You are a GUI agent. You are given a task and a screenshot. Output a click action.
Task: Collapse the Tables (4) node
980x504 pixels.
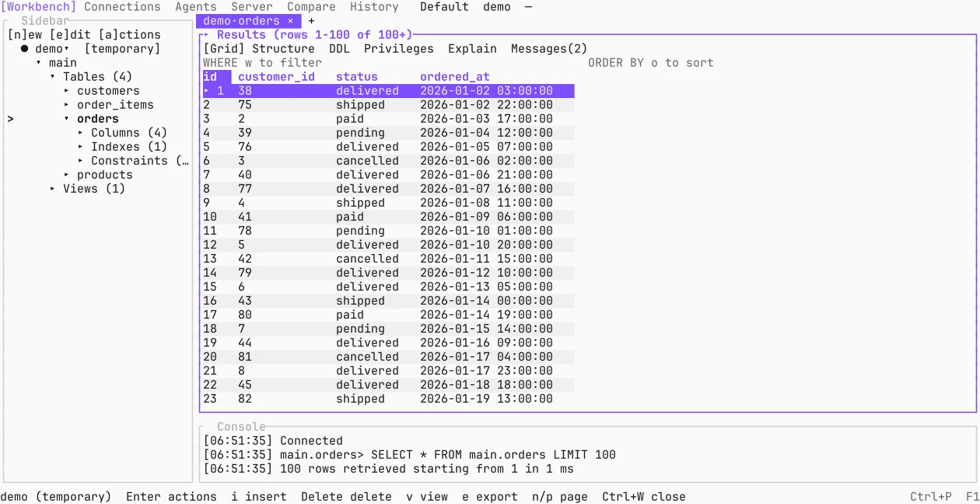pyautogui.click(x=53, y=77)
